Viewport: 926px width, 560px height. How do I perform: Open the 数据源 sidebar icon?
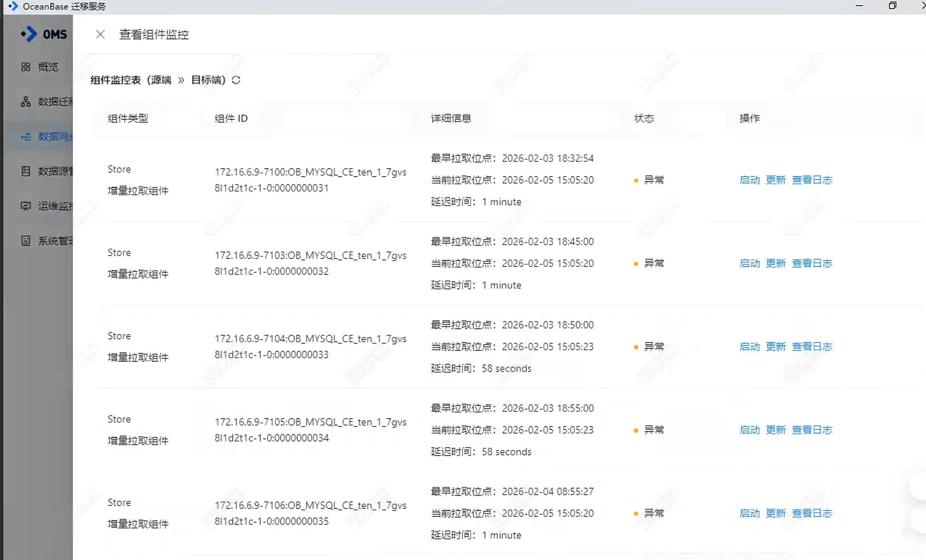click(26, 171)
